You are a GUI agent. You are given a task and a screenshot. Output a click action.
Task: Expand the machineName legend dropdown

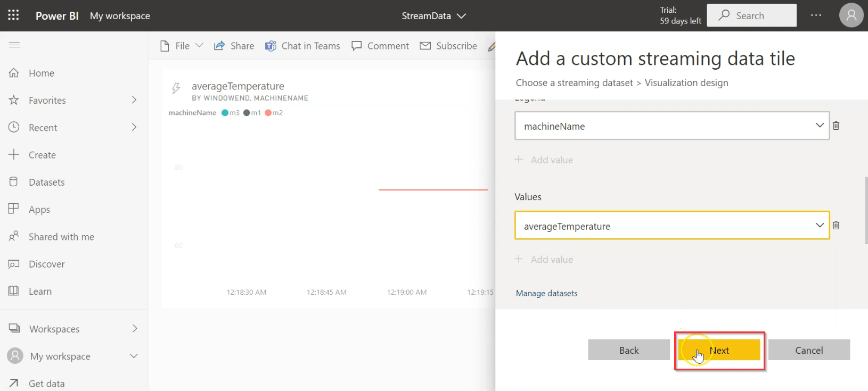click(819, 126)
